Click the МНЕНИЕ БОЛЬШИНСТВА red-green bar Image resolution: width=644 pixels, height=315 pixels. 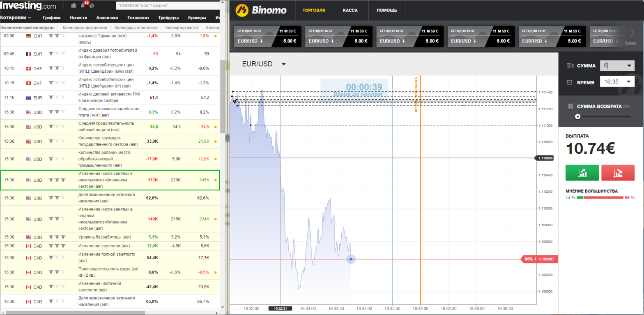[x=600, y=198]
